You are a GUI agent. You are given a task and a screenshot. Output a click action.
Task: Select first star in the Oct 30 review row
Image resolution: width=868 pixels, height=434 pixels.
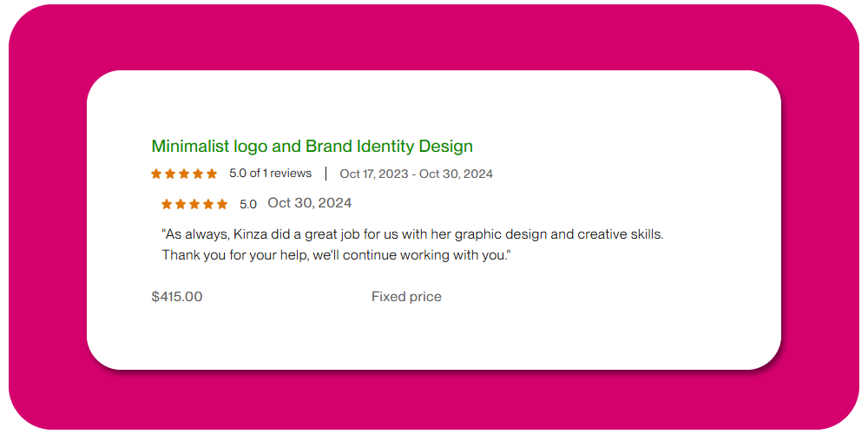(x=167, y=204)
